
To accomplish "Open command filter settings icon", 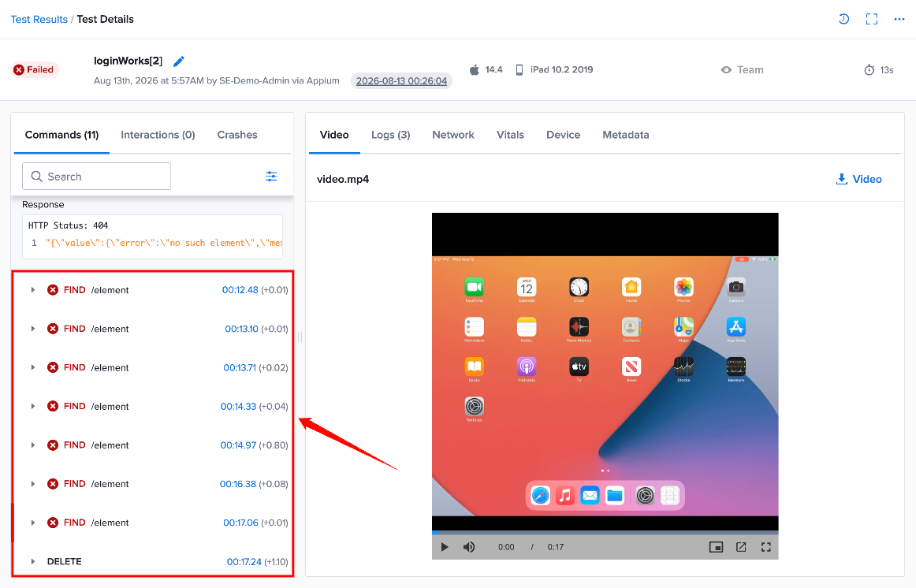I will [x=271, y=177].
